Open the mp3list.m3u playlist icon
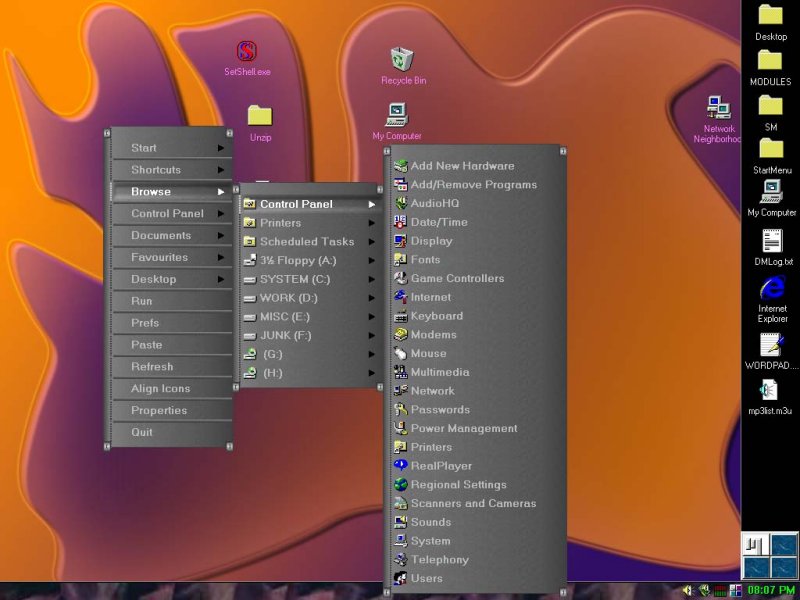Screen dimensions: 800x600 (770, 390)
